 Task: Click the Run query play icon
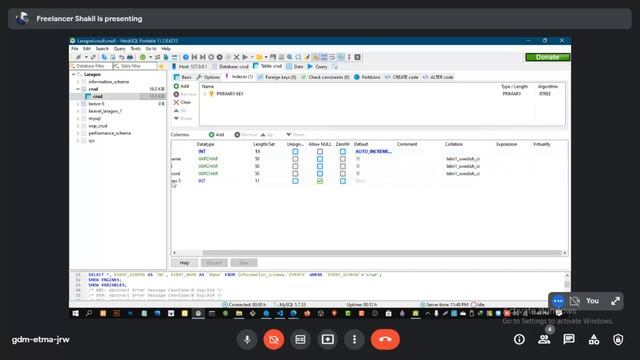245,57
